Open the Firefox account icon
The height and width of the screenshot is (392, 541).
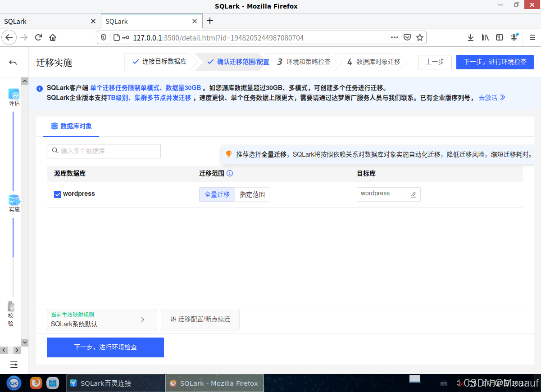[514, 37]
